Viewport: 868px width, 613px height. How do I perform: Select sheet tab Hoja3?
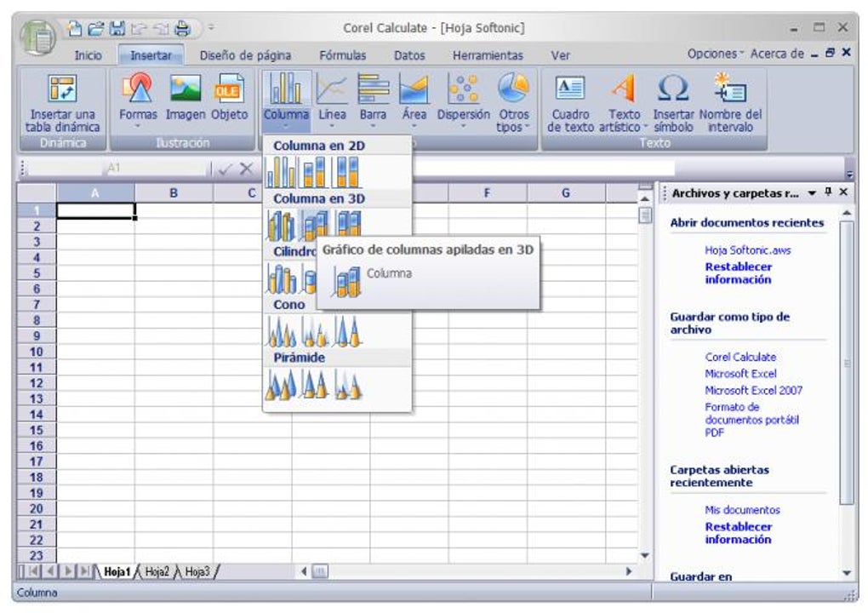tap(197, 571)
